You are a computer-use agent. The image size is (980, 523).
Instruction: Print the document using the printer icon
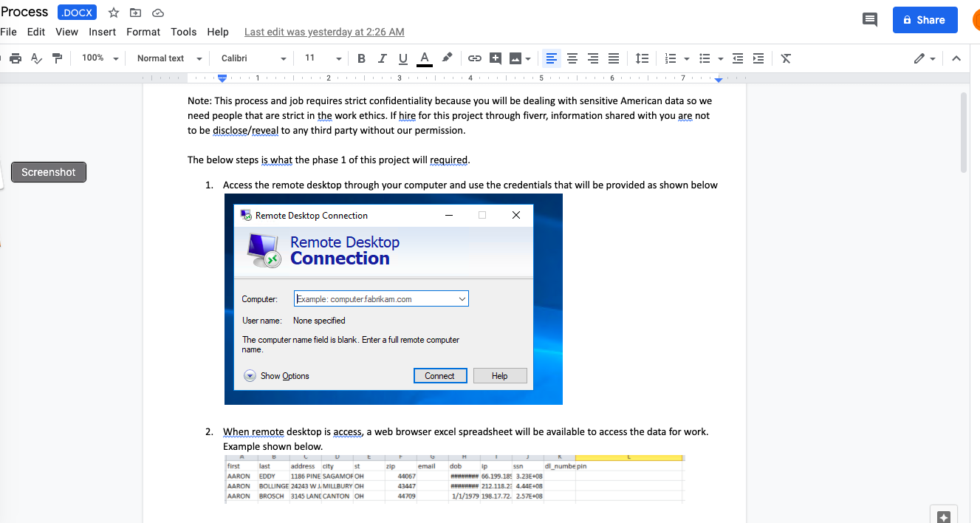point(15,58)
